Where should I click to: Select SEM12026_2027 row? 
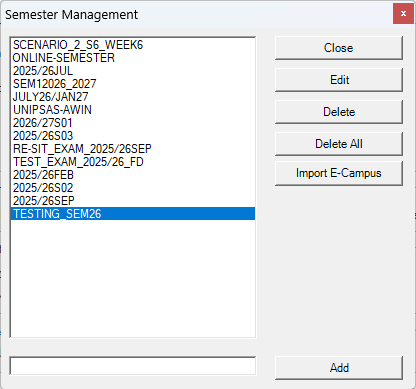click(x=133, y=84)
